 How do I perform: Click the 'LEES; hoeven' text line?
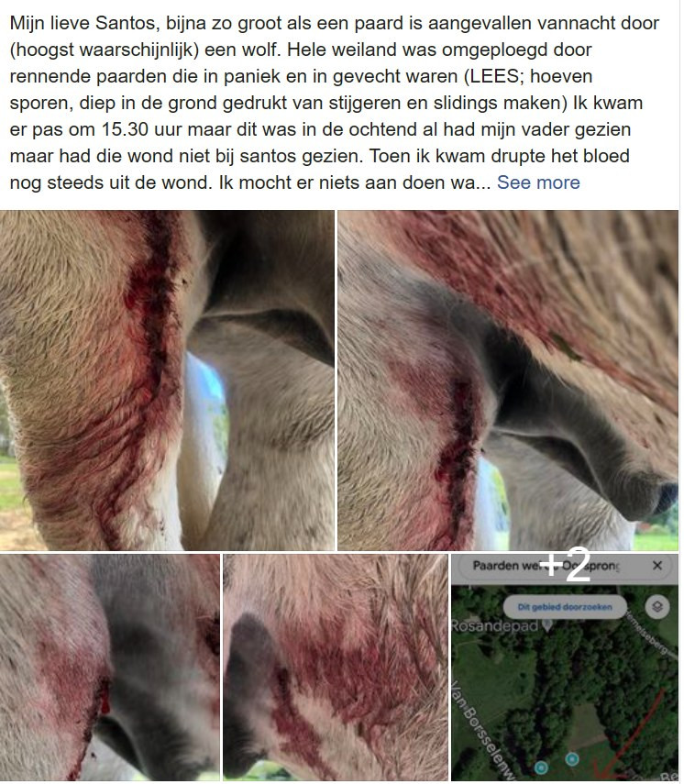(x=531, y=76)
